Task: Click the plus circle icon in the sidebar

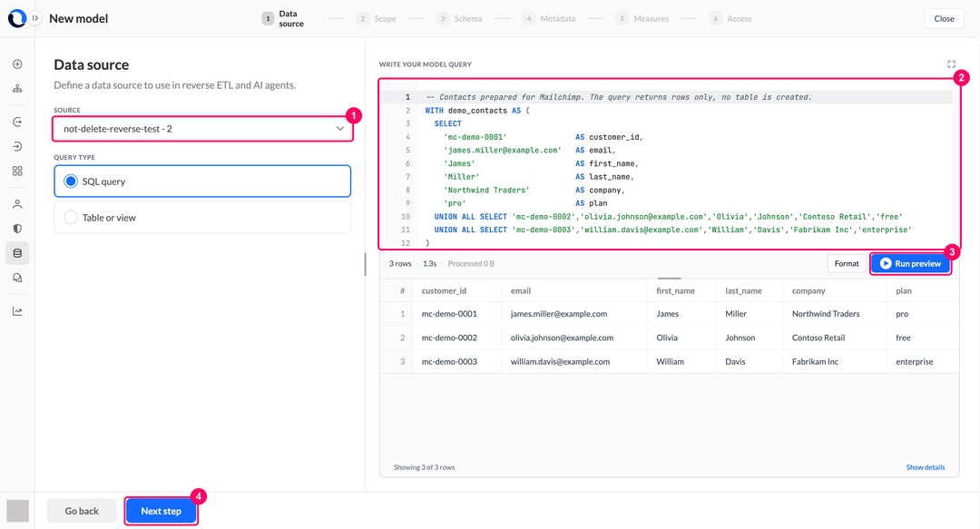Action: (x=17, y=64)
